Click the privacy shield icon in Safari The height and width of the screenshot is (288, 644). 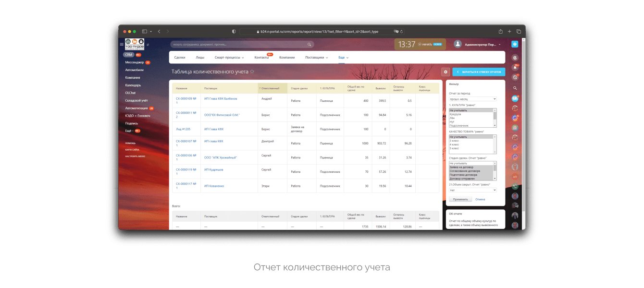coord(234,31)
